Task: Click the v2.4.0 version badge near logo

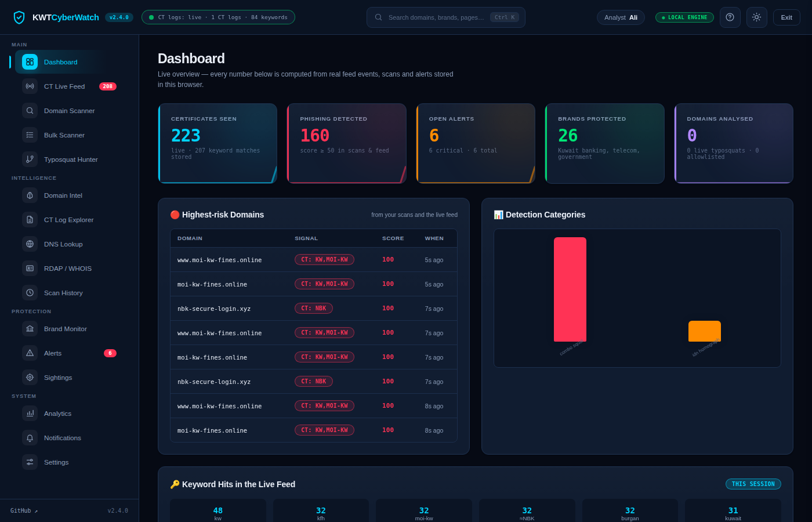Action: 119,17
